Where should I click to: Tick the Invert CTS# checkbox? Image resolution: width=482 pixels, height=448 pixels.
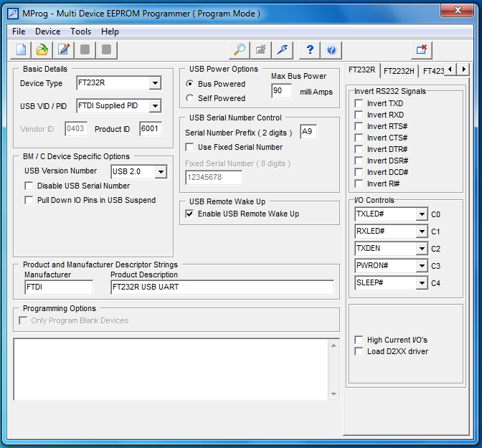click(x=359, y=138)
